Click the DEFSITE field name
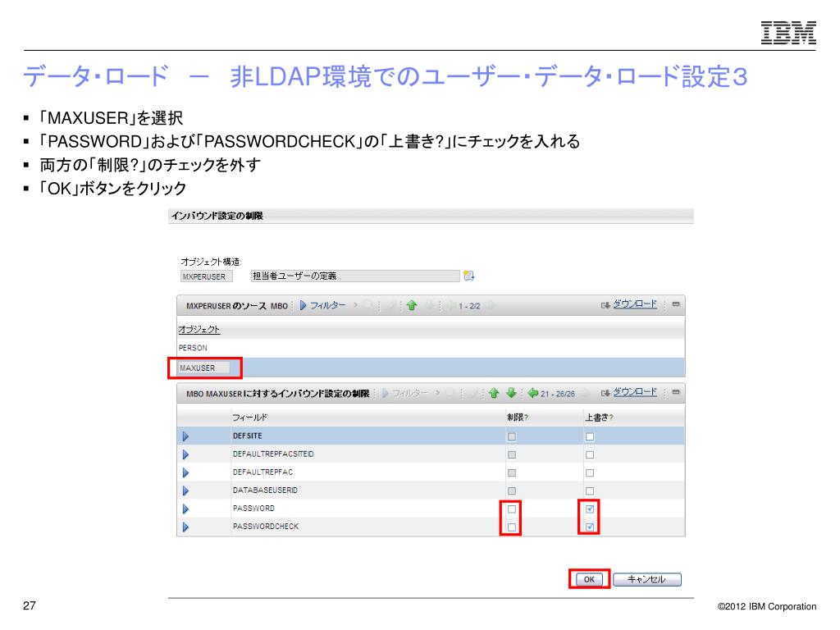Viewport: 840px width, 630px height. click(248, 436)
